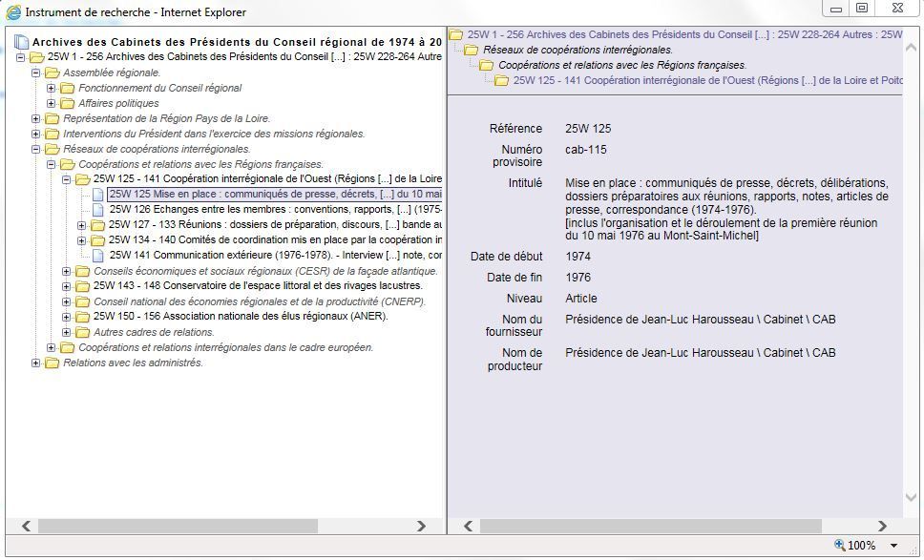Click folder icon of 25W 127 - 133 Réunions
Image resolution: width=924 pixels, height=560 pixels.
tap(97, 225)
